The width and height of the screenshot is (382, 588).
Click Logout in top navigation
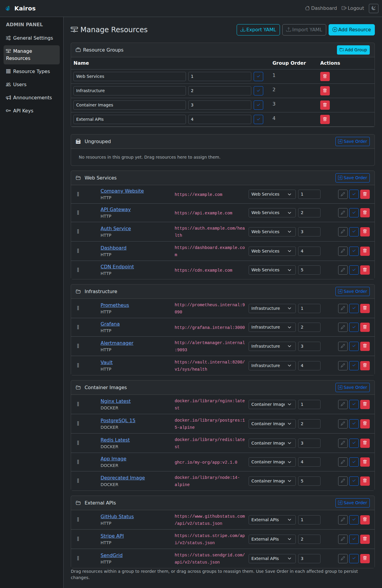[x=353, y=8]
